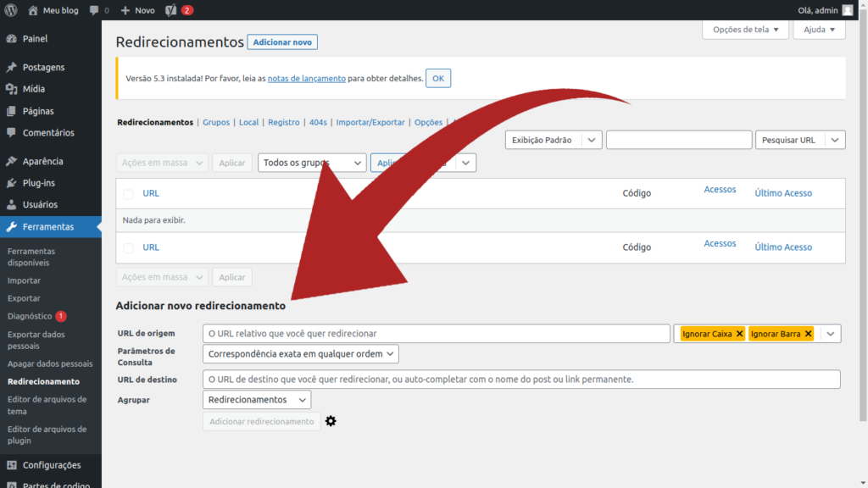
Task: Open the Todos os grupos dropdown
Action: click(311, 163)
